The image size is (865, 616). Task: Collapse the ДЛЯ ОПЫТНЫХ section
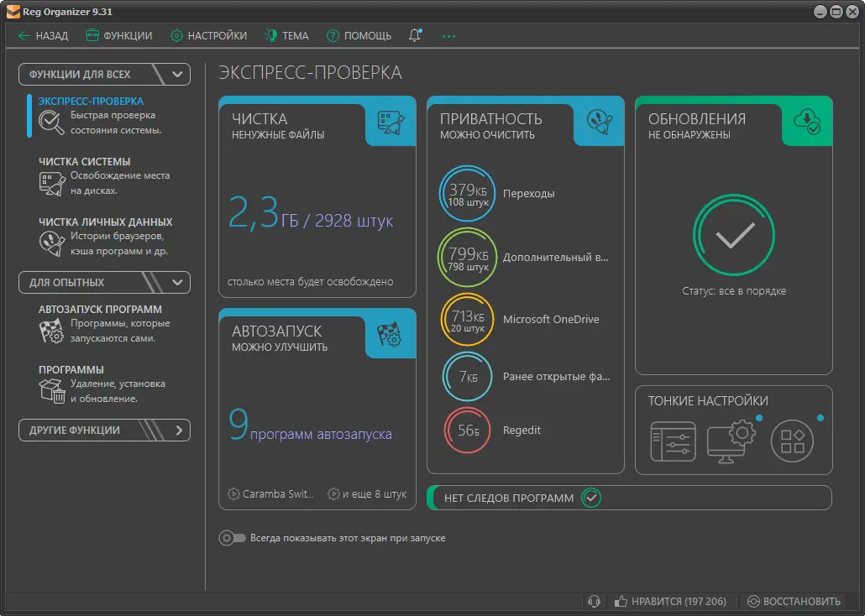(x=104, y=282)
